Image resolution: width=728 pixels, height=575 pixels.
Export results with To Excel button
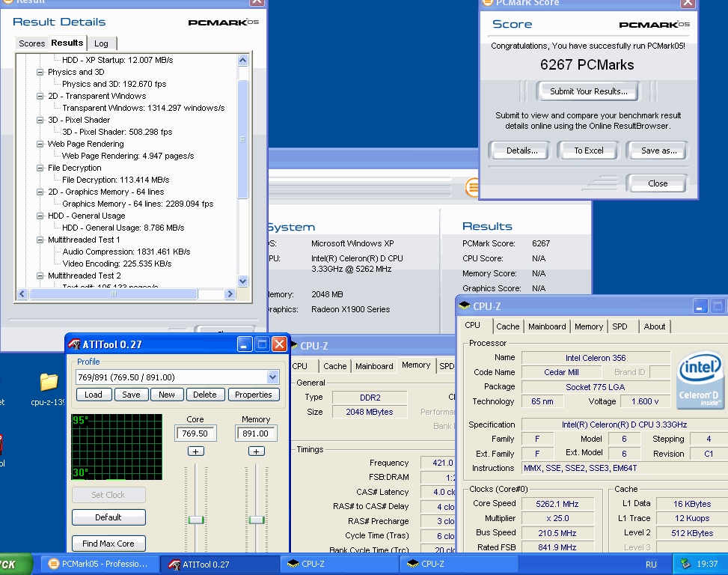(x=589, y=150)
